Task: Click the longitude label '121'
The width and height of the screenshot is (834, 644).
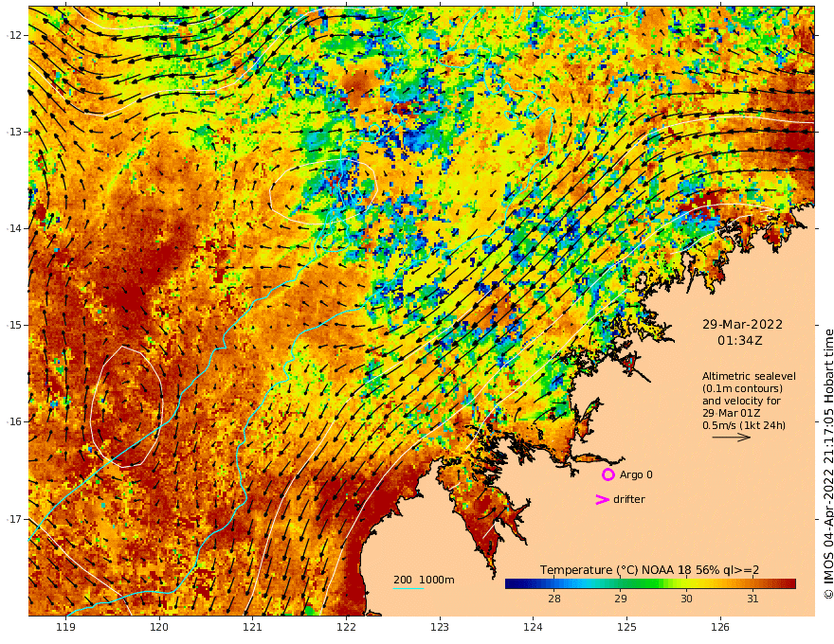Action: [x=253, y=628]
